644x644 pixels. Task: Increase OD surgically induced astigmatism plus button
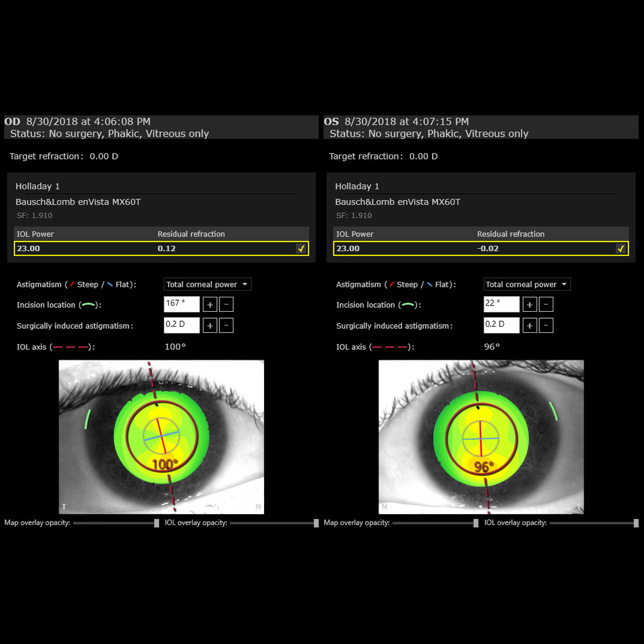coord(210,326)
